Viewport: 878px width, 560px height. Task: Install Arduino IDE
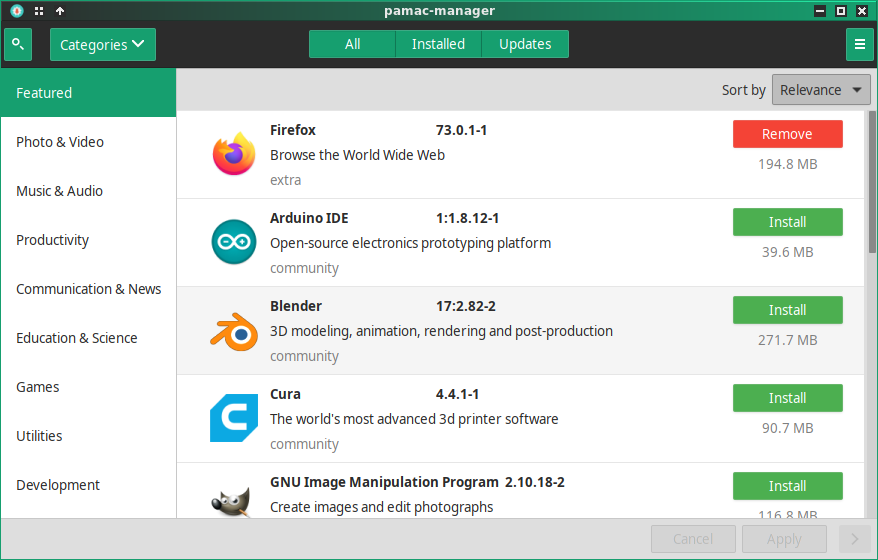pyautogui.click(x=787, y=222)
